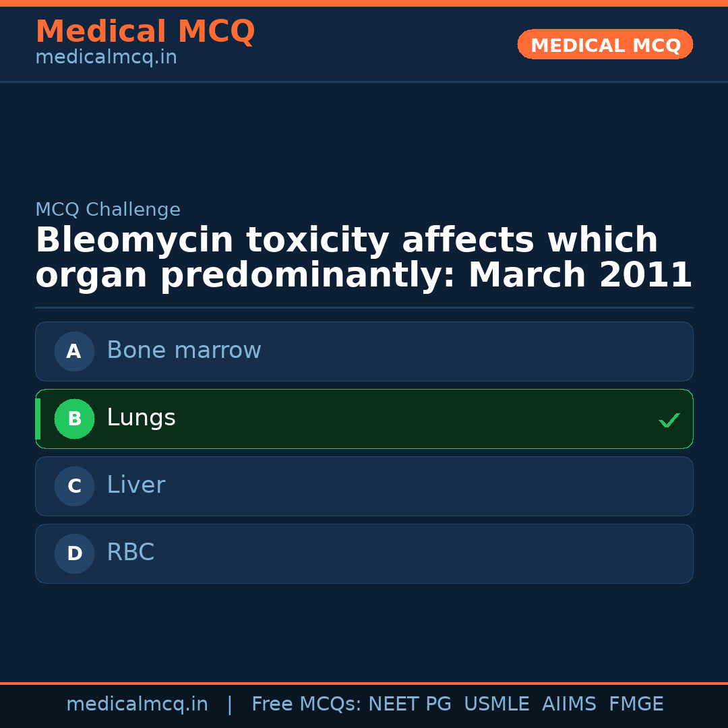Choose the Lungs answer option
Image resolution: width=728 pixels, height=728 pixels.
[364, 419]
